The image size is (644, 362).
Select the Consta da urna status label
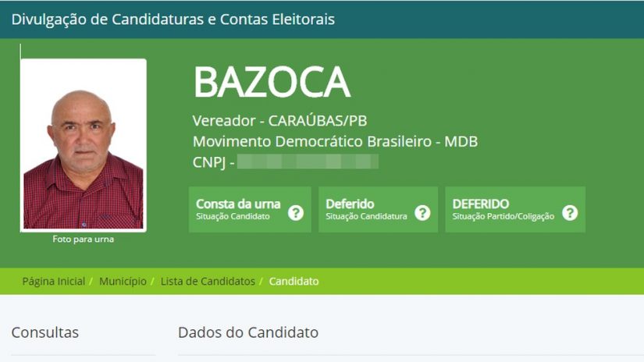(238, 204)
